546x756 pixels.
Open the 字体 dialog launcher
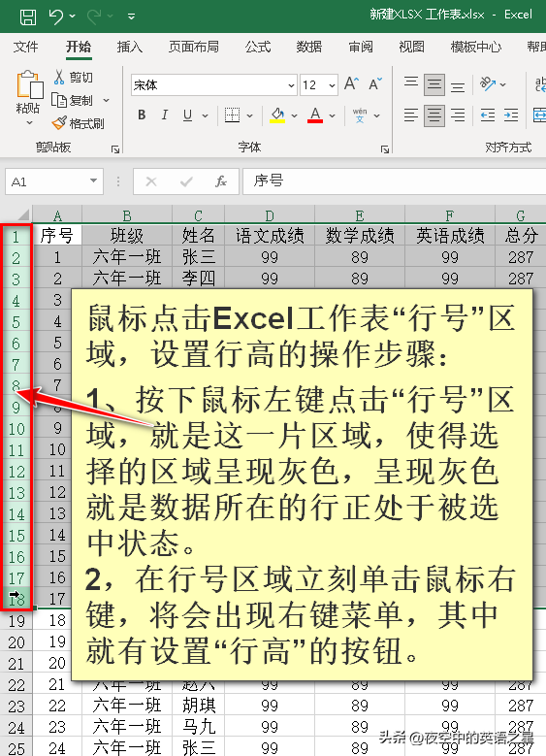coord(385,149)
